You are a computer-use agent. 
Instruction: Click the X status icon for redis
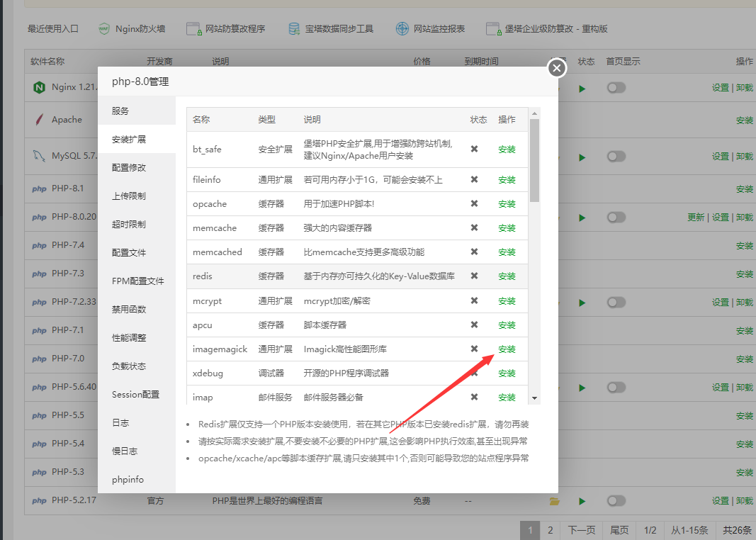(475, 276)
